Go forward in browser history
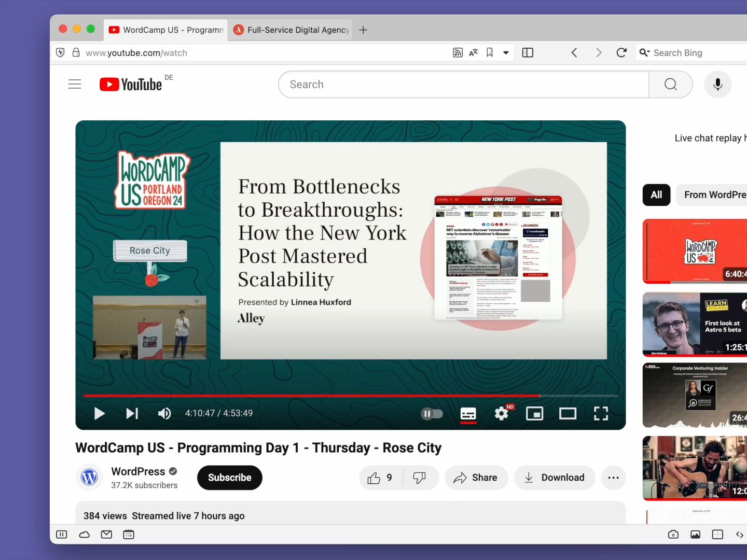Screen dimensions: 747x560 (x=598, y=52)
